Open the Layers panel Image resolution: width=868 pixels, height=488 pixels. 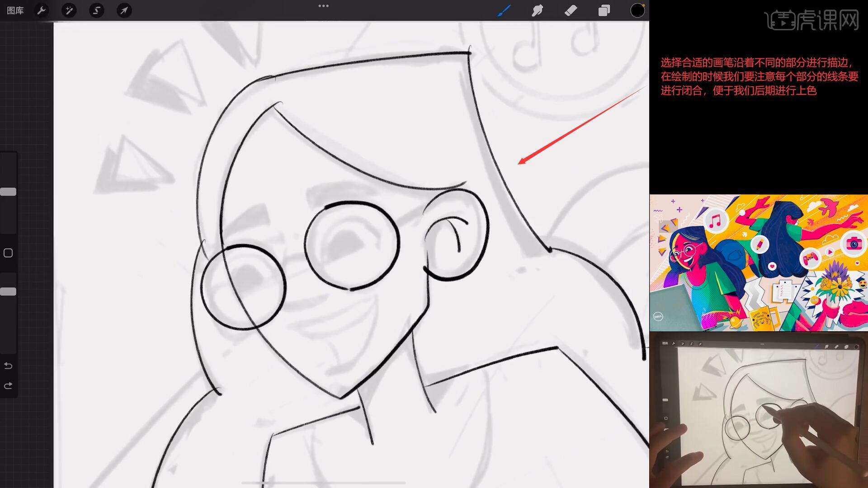point(604,10)
